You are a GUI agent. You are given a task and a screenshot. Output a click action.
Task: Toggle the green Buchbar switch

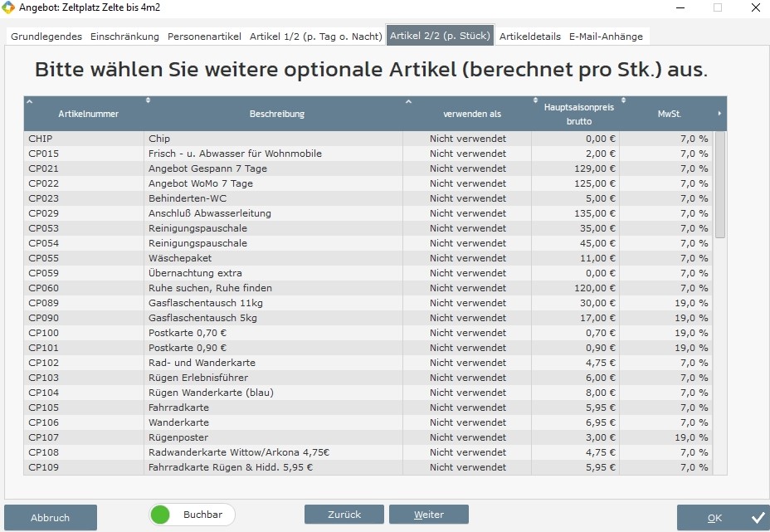(x=192, y=515)
